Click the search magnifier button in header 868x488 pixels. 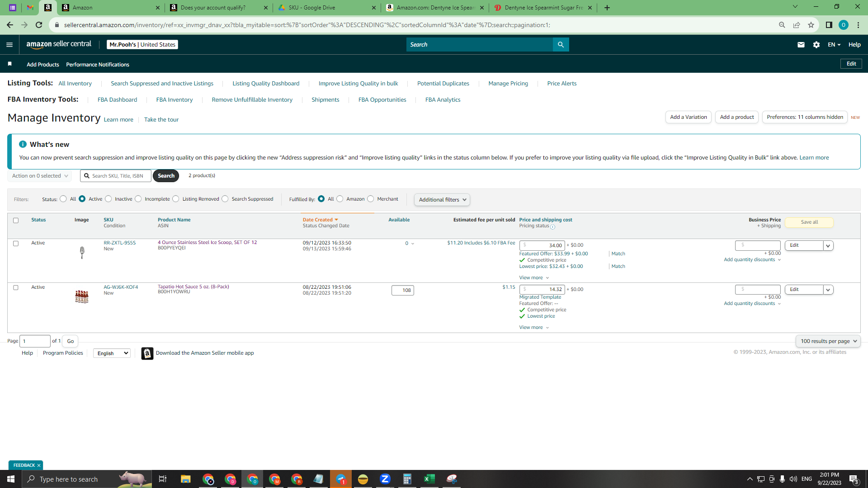(561, 44)
